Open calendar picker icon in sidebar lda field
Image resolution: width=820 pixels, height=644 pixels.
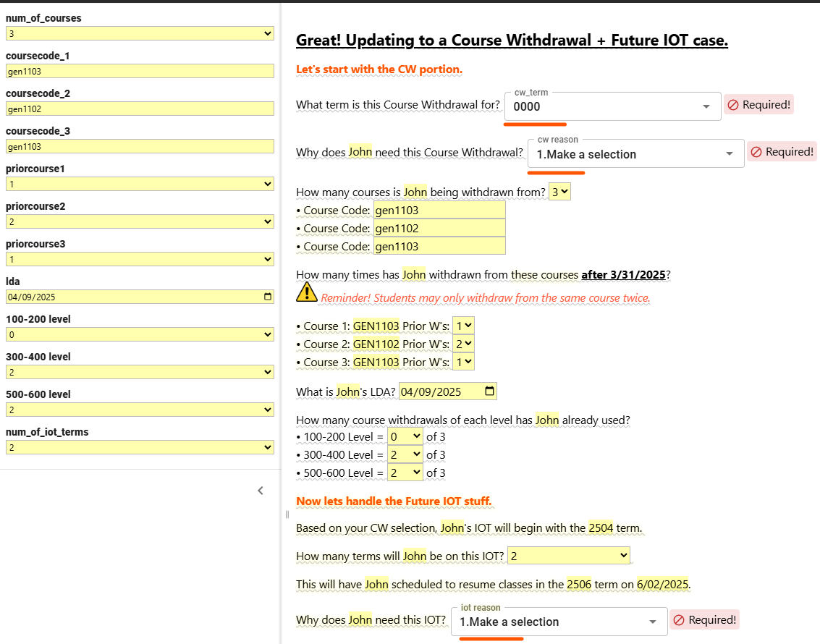(x=268, y=297)
